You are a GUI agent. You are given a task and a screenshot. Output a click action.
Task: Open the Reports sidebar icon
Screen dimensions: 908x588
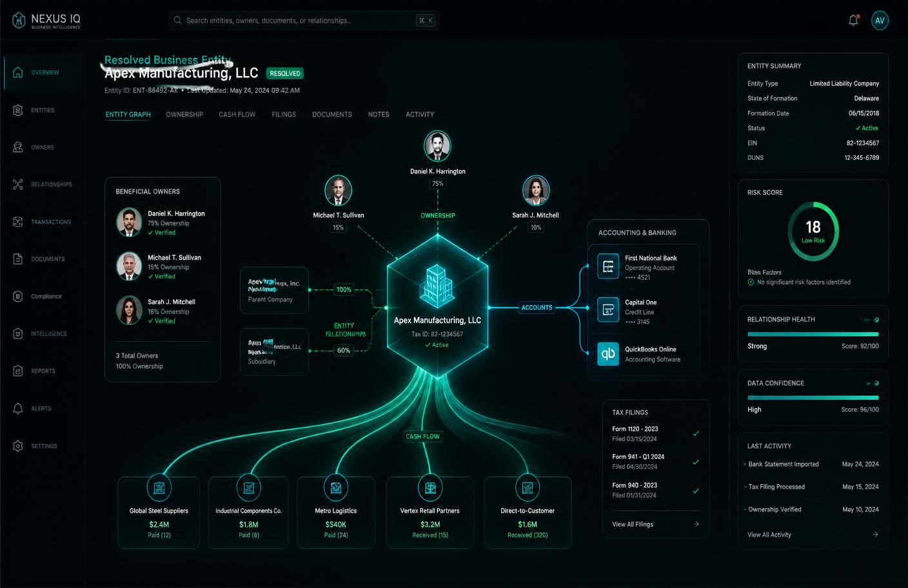click(x=18, y=371)
